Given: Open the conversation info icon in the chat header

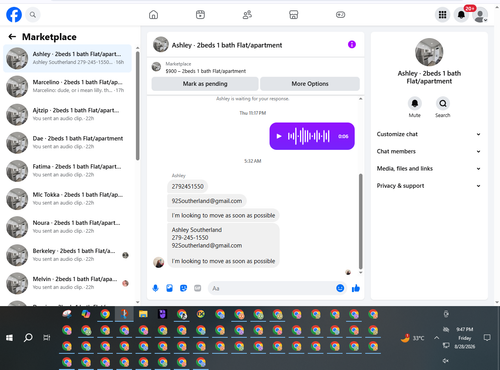Looking at the screenshot, I should tap(352, 44).
